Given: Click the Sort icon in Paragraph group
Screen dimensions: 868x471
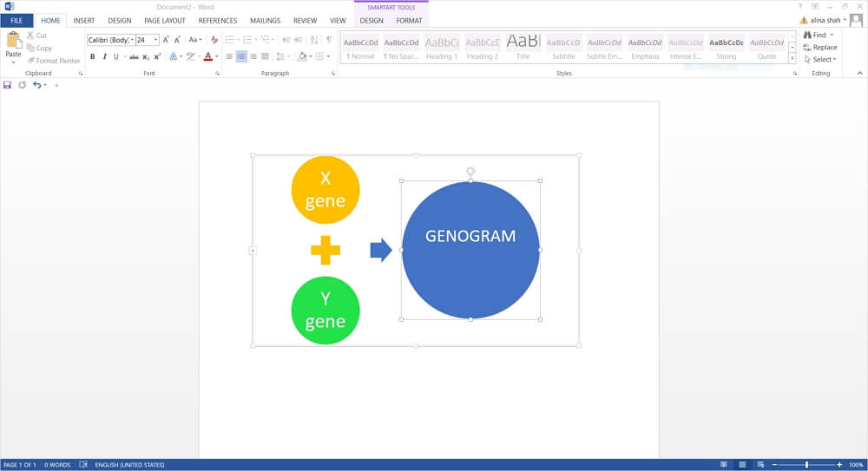Looking at the screenshot, I should (x=314, y=40).
